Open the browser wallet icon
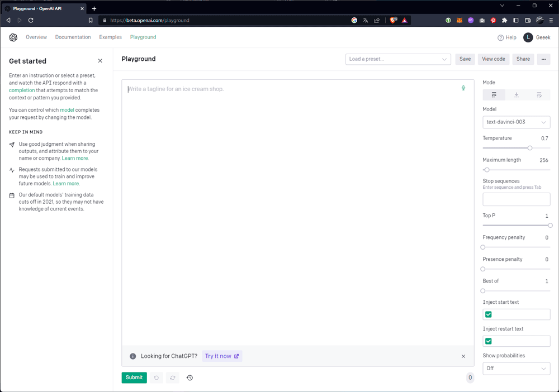This screenshot has width=559, height=392. coord(528,20)
